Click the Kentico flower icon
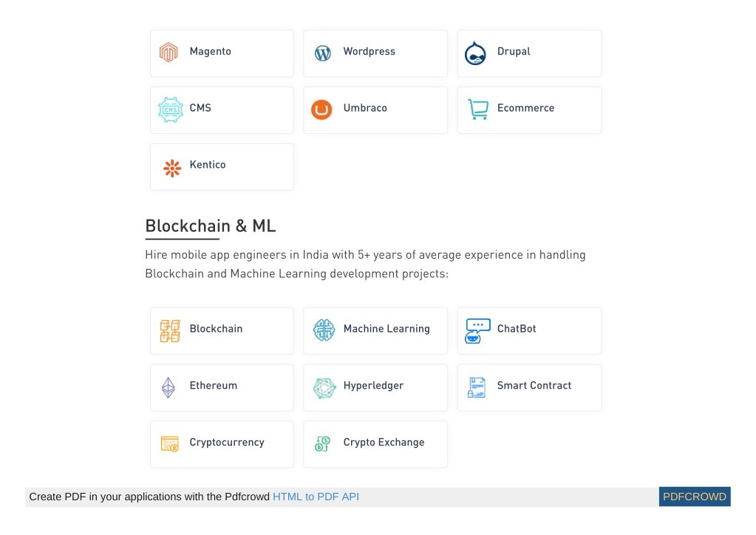Screen dimensions: 756x535 (x=171, y=168)
